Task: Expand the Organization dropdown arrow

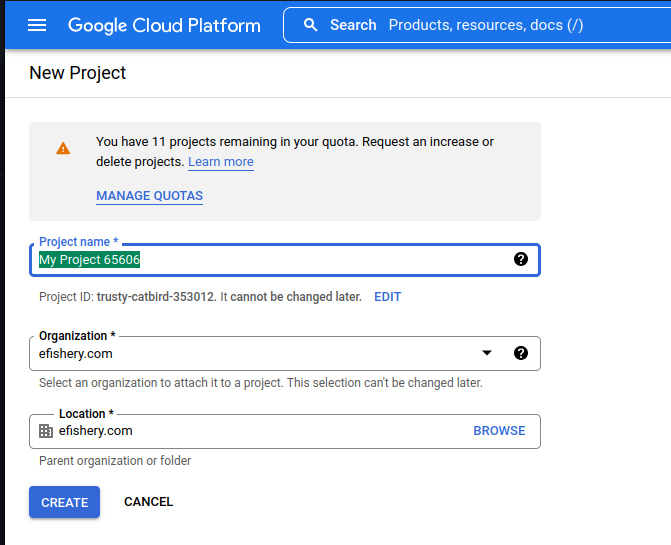Action: point(487,353)
